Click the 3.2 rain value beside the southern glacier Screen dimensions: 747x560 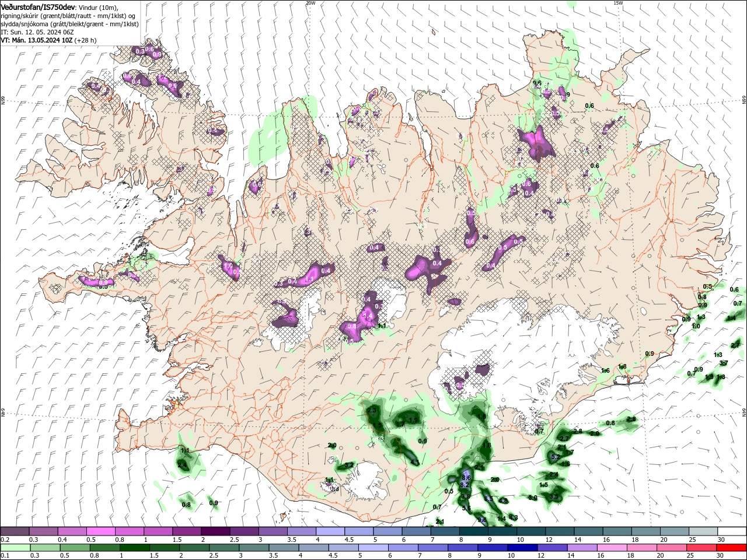pyautogui.click(x=348, y=465)
